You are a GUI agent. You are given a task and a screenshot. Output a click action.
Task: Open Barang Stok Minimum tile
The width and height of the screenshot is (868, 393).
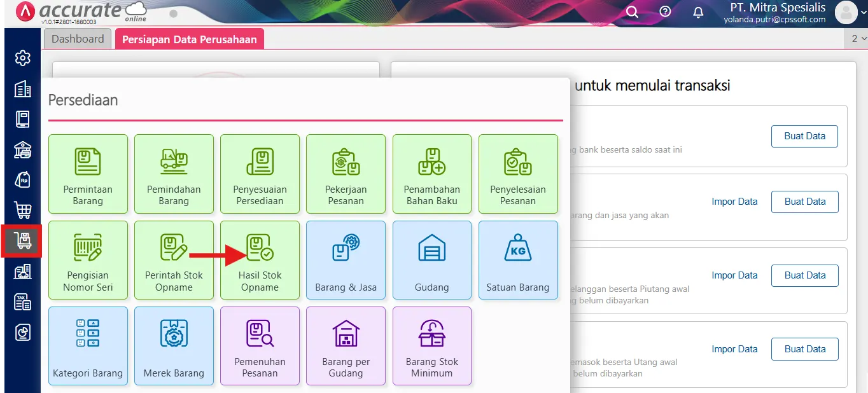pyautogui.click(x=432, y=346)
